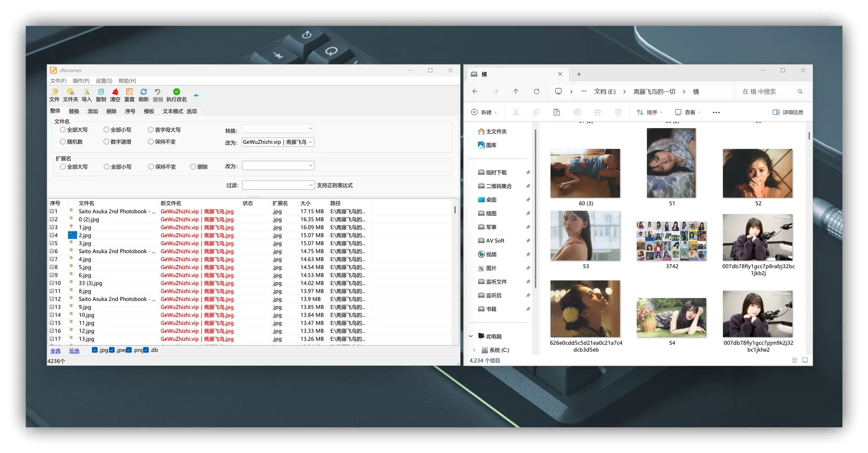Select the thumbnail named 3742

(x=671, y=241)
